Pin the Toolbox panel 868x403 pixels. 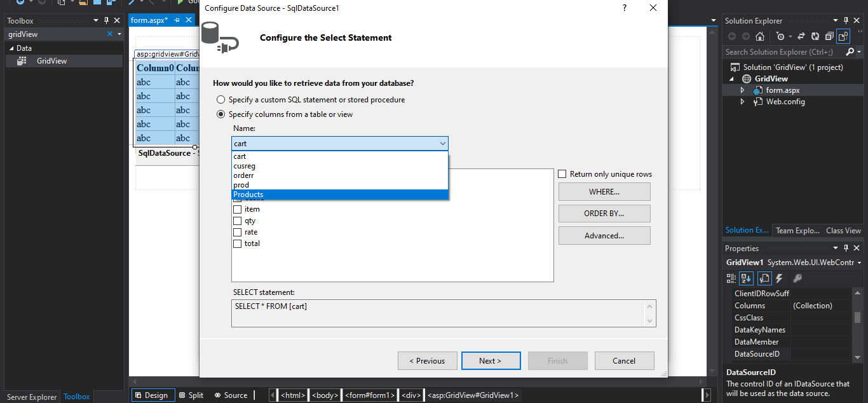tap(106, 20)
